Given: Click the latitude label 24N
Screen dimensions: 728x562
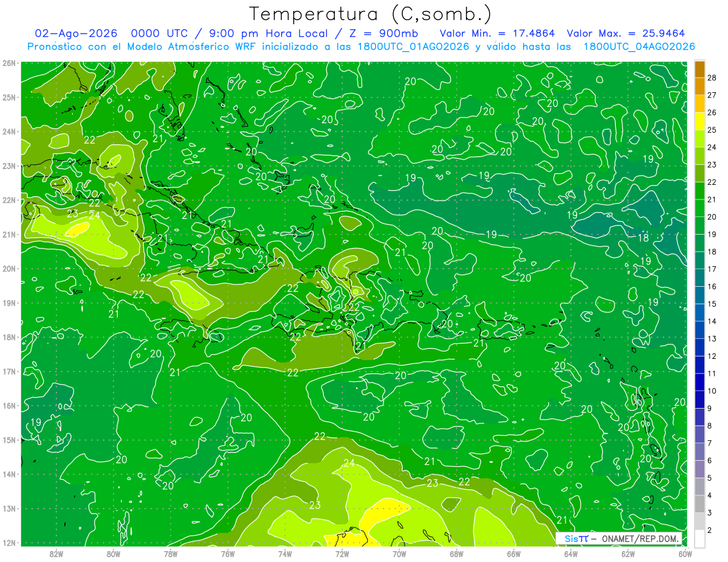Looking at the screenshot, I should [9, 132].
